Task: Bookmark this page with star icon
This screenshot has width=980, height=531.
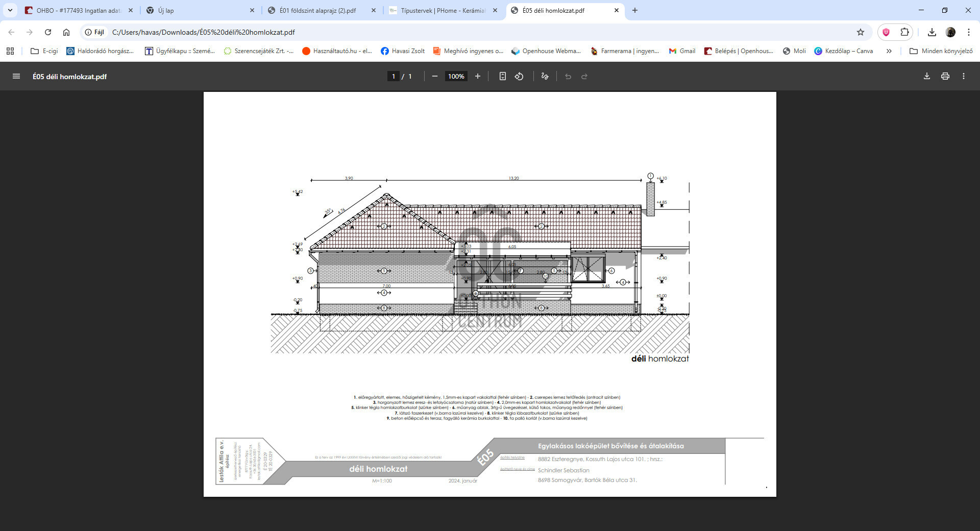Action: [861, 32]
